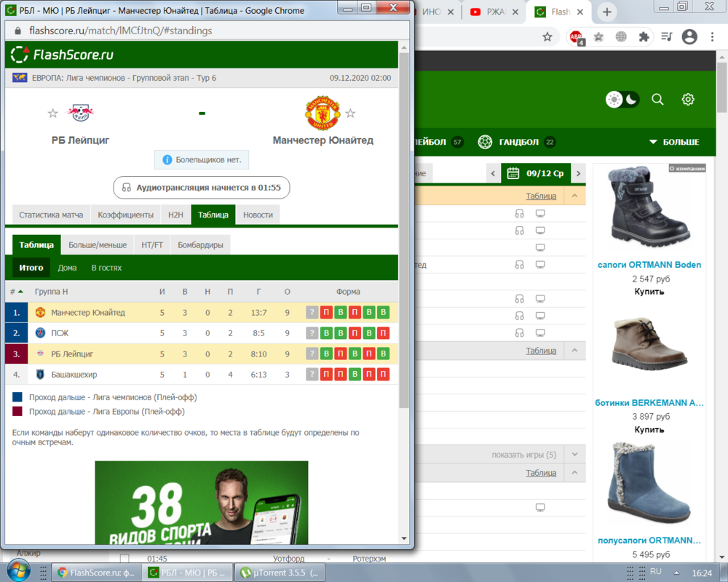
Task: Click the FlashScore.ru logo in popup window
Action: point(62,55)
